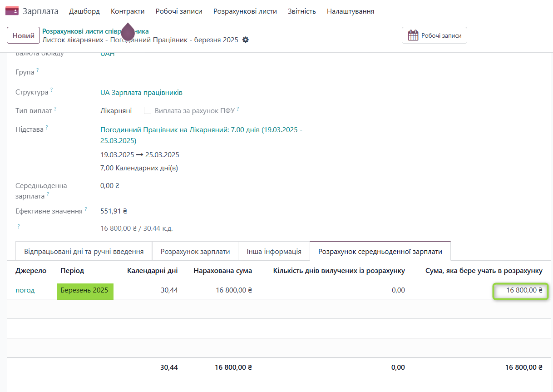Open the погод source link in table
Screen dimensions: 553x392
tap(25, 290)
